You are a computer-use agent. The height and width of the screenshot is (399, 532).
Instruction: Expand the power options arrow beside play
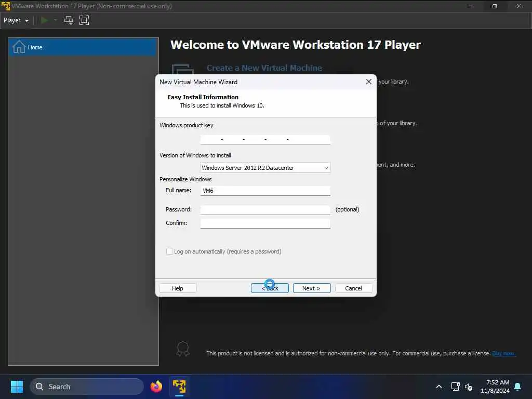pyautogui.click(x=55, y=20)
